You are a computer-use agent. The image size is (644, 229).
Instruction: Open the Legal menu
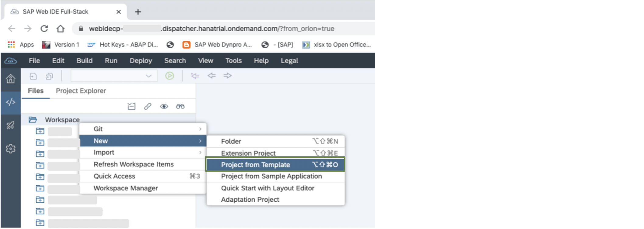point(289,61)
